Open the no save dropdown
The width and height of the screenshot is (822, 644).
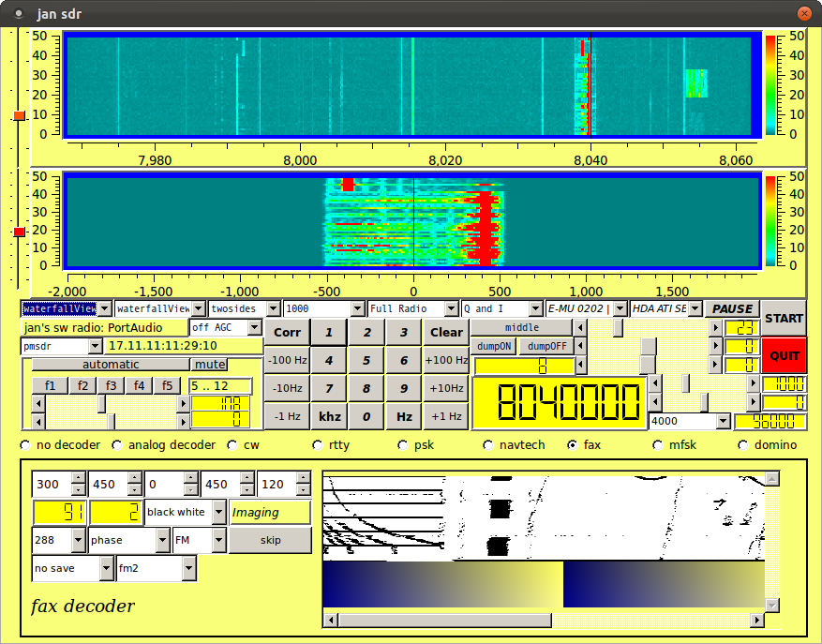click(x=72, y=567)
